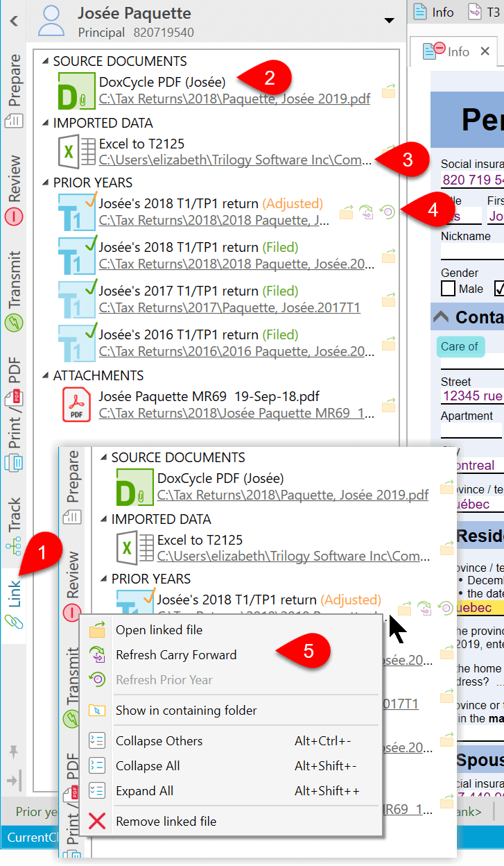Open the Paquette, Josée 2019.pdf path link in top panel
The width and height of the screenshot is (504, 866).
234,99
